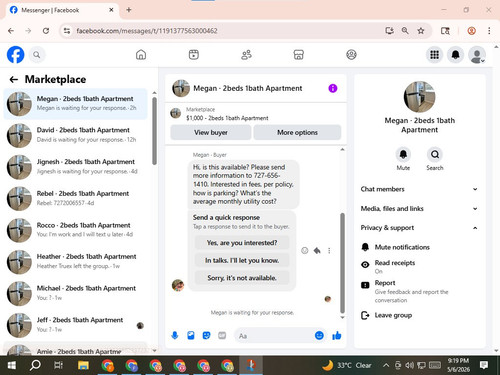Show hidden system tray icons chevron
The height and width of the screenshot is (375, 500).
tap(386, 365)
